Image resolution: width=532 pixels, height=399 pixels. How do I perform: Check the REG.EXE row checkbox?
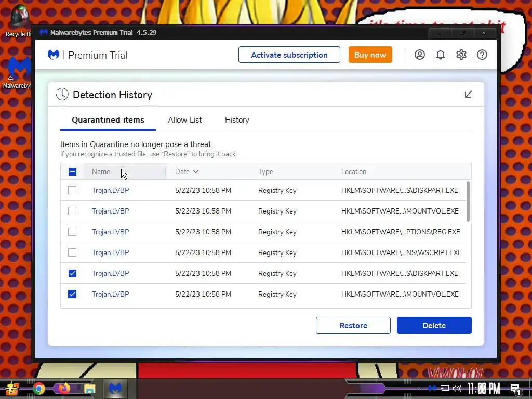tap(72, 232)
